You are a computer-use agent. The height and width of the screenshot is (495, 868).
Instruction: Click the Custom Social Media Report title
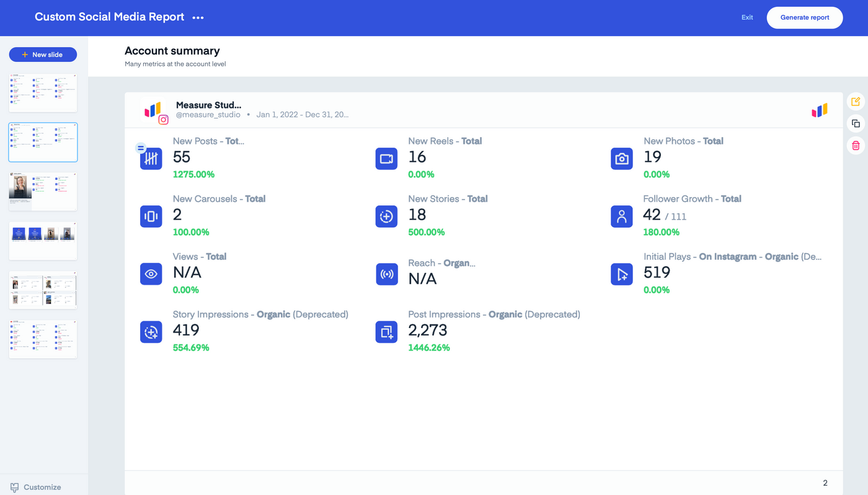pyautogui.click(x=109, y=17)
